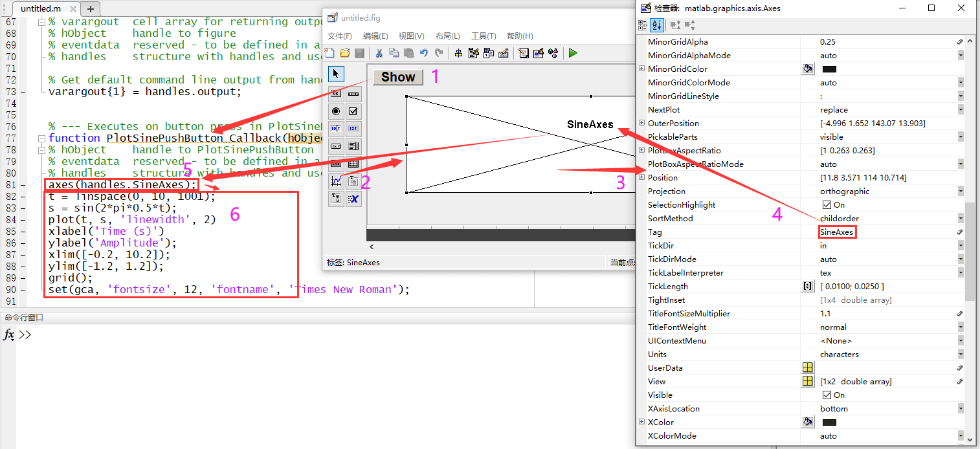Run the figure with green play arrow

tap(573, 53)
